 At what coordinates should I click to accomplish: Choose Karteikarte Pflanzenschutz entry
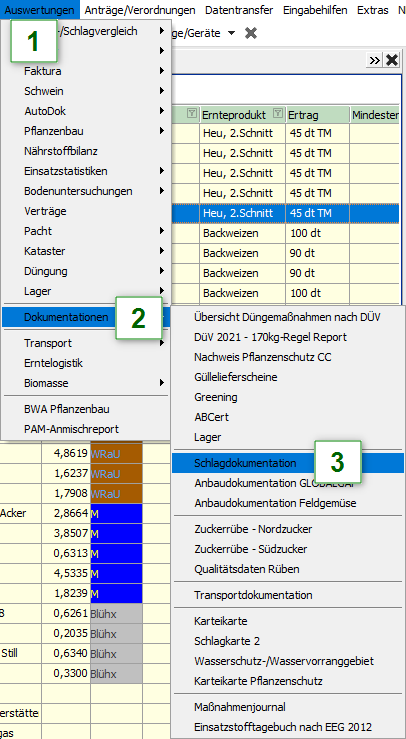(x=288, y=681)
